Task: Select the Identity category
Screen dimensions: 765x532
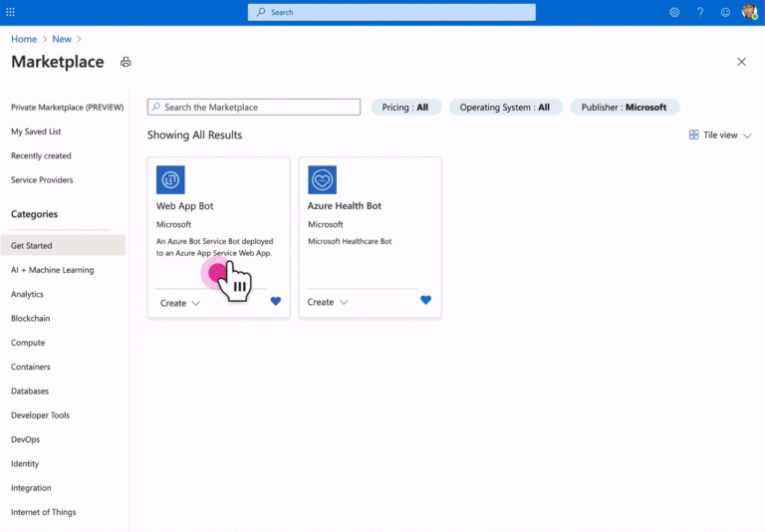Action: (x=25, y=463)
